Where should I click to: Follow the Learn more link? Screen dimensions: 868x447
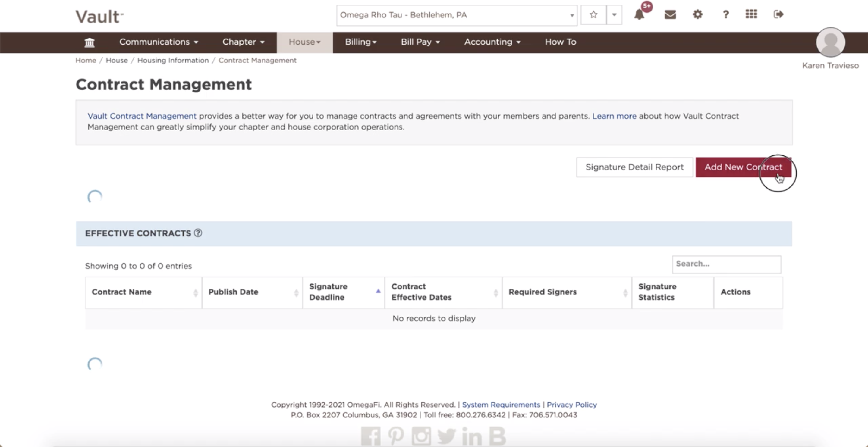pos(614,116)
